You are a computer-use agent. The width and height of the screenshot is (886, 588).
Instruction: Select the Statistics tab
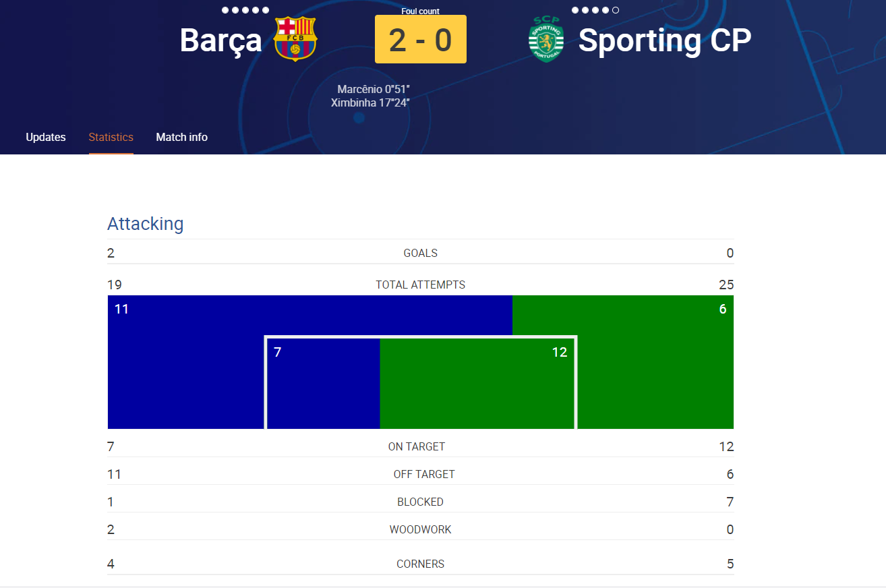(111, 137)
